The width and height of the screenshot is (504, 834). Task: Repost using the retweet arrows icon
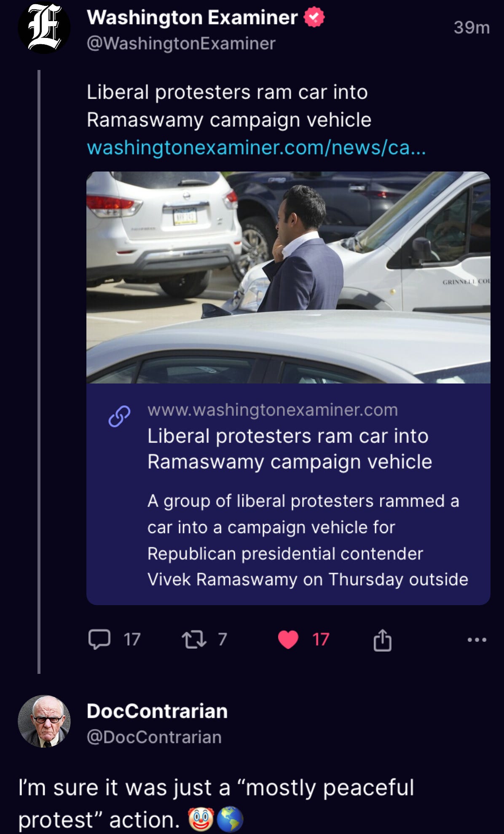[x=194, y=639]
